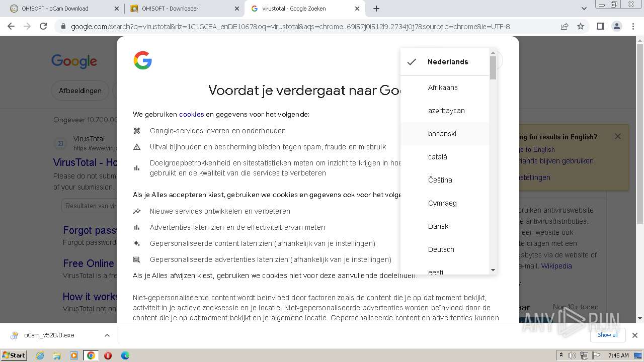Launch Internet Explorer from taskbar
The image size is (644, 362).
coord(40,355)
